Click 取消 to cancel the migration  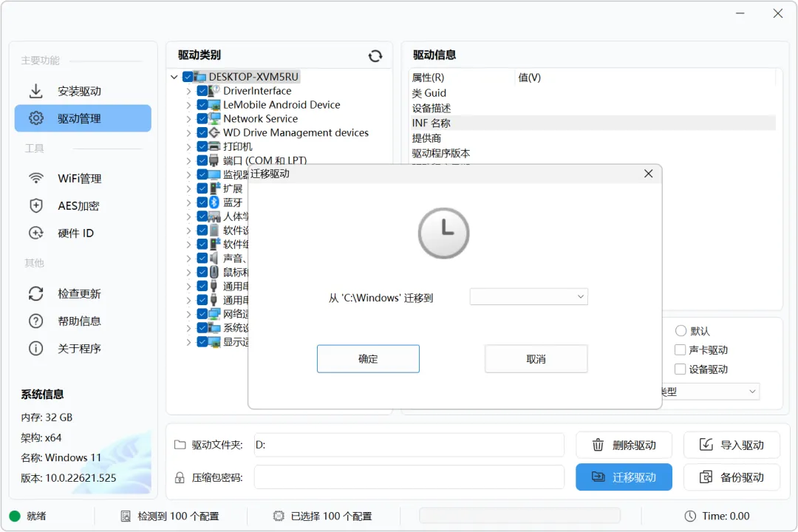[536, 359]
